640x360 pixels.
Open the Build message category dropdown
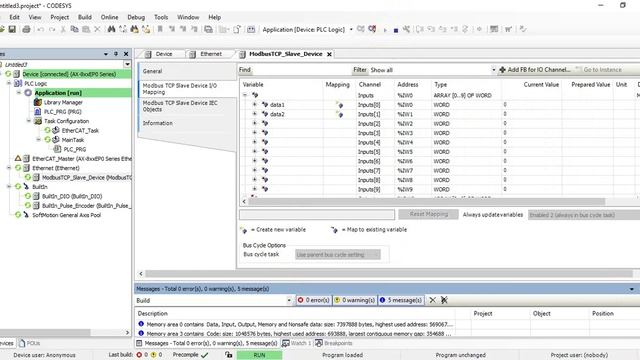[289, 300]
